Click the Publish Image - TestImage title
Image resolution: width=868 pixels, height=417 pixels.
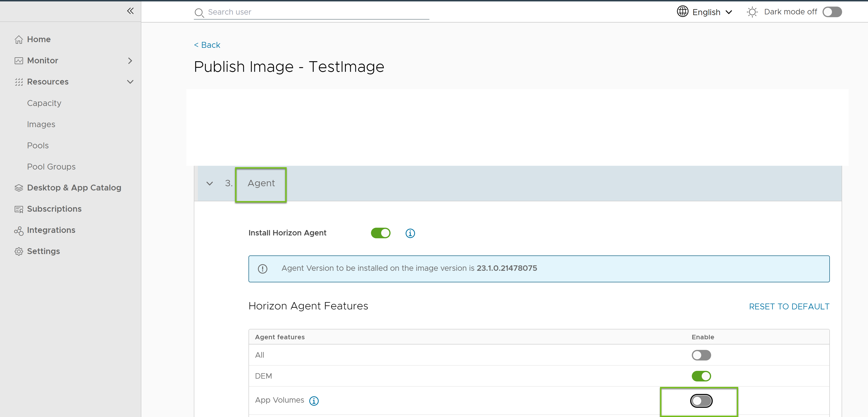click(289, 67)
